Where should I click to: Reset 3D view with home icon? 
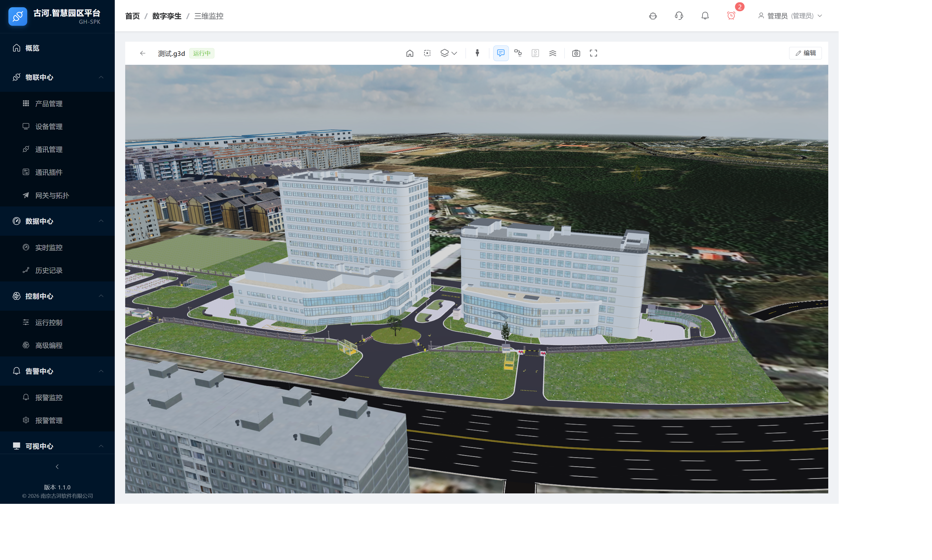pos(409,53)
